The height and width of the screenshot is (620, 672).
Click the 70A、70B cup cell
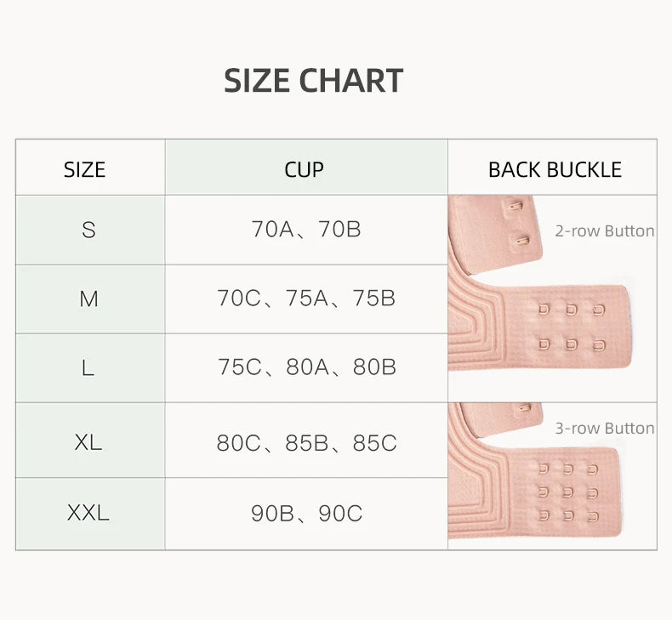click(x=306, y=230)
